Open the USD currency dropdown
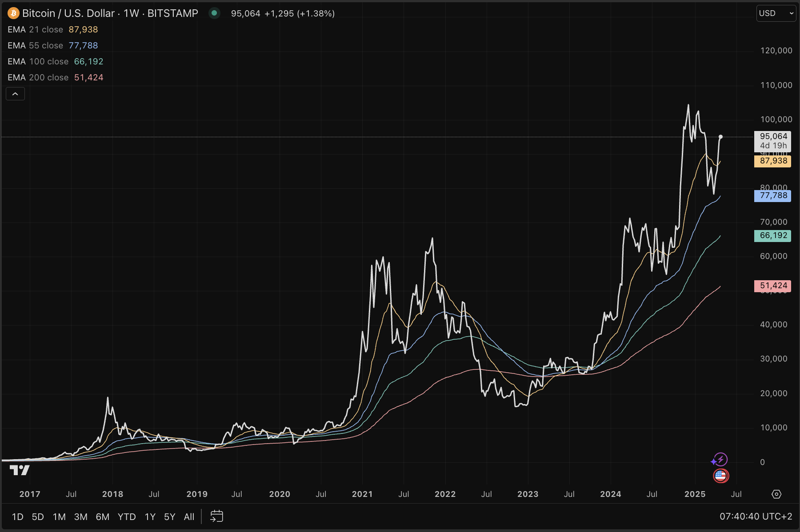Image resolution: width=800 pixels, height=532 pixels. [776, 13]
